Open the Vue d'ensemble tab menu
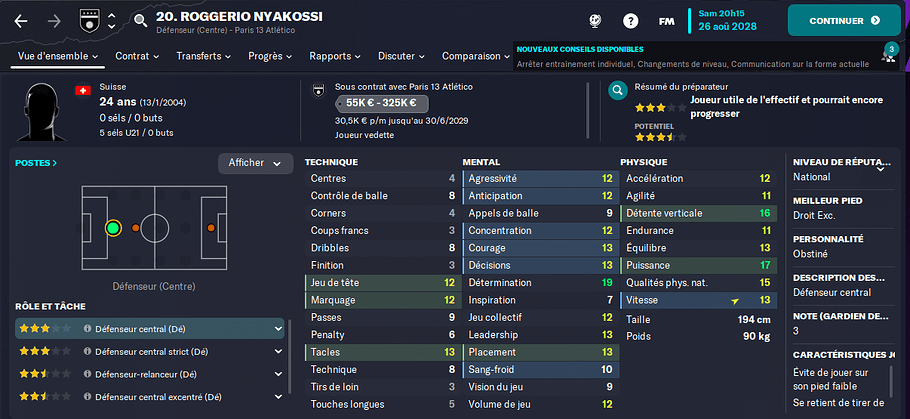Viewport: 910px width, 419px height. point(55,56)
